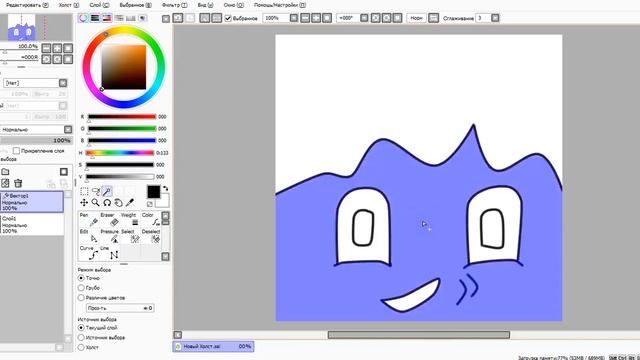Open the Выбранное menu in menu bar
This screenshot has height=360, width=640.
136,5
